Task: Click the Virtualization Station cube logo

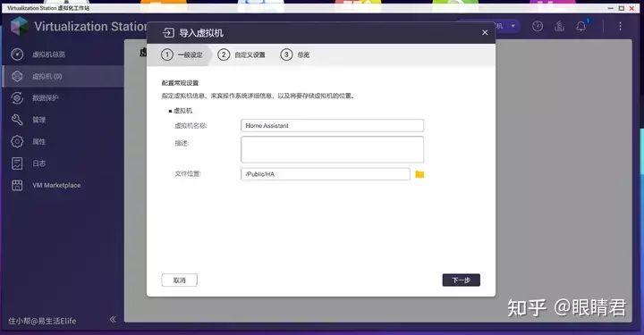Action: 19,26
